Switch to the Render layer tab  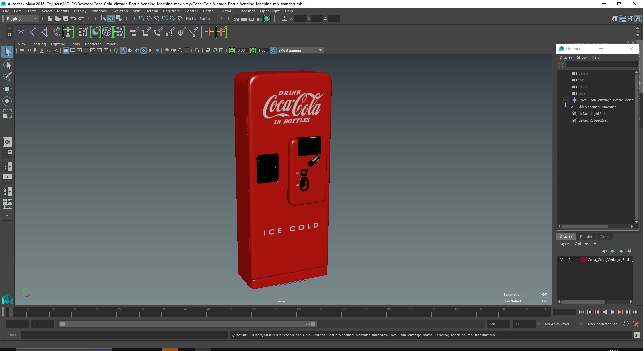586,237
